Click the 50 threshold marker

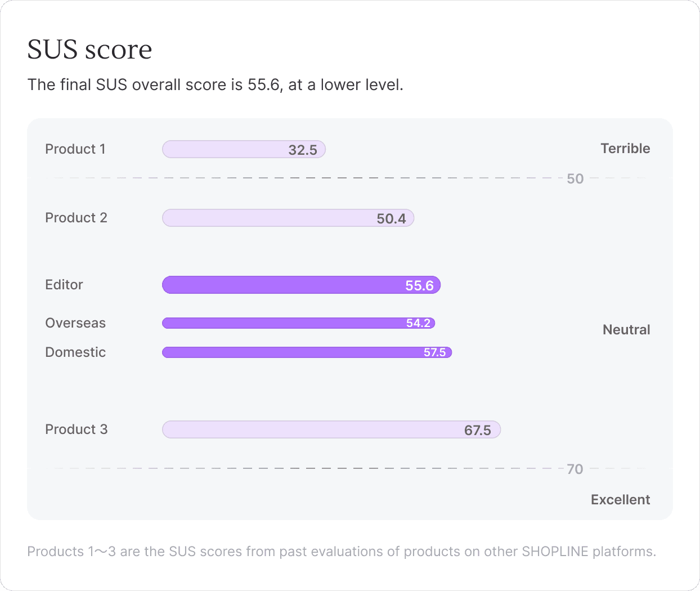pos(575,179)
